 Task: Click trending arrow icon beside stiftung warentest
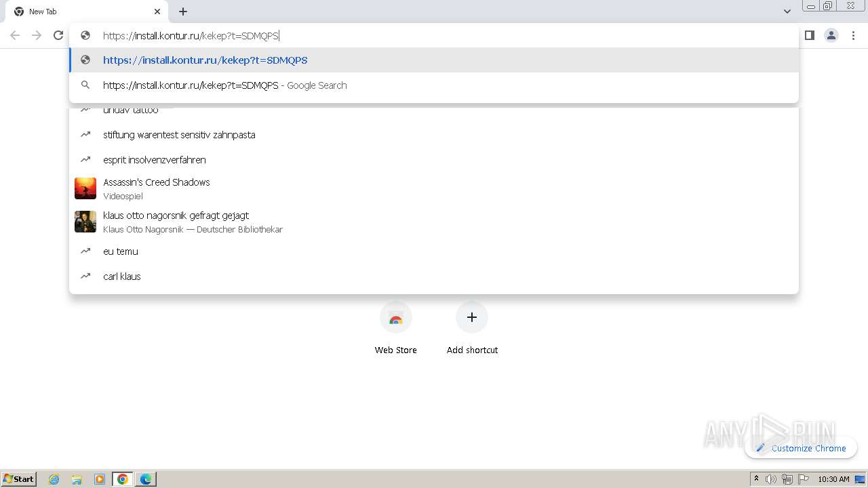point(85,134)
